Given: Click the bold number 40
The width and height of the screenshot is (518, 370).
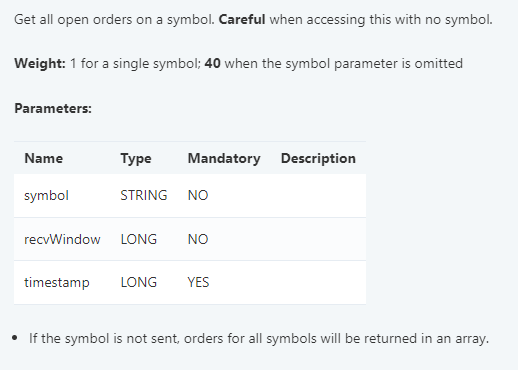Looking at the screenshot, I should click(x=213, y=63).
